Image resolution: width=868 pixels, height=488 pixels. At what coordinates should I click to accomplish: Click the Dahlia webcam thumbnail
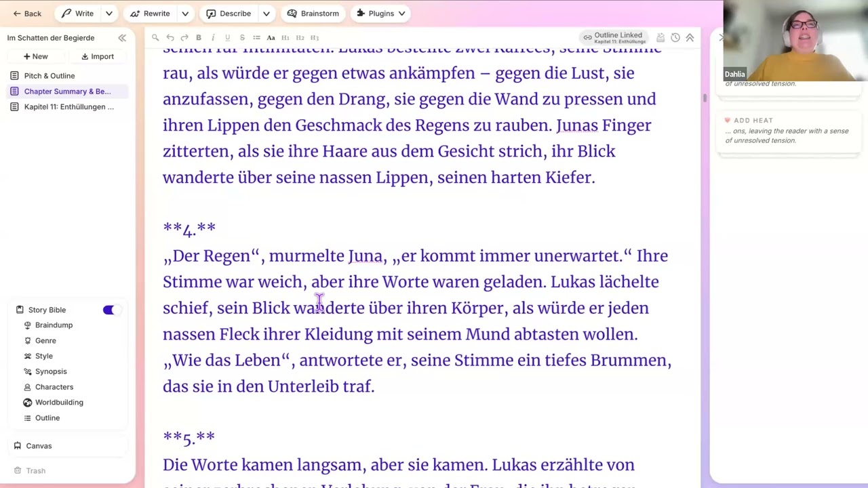point(795,41)
